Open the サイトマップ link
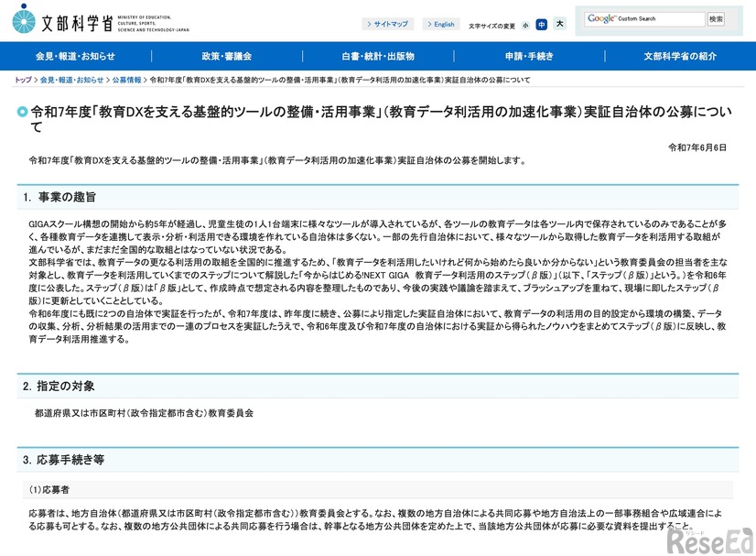The width and height of the screenshot is (756, 556). [x=388, y=24]
